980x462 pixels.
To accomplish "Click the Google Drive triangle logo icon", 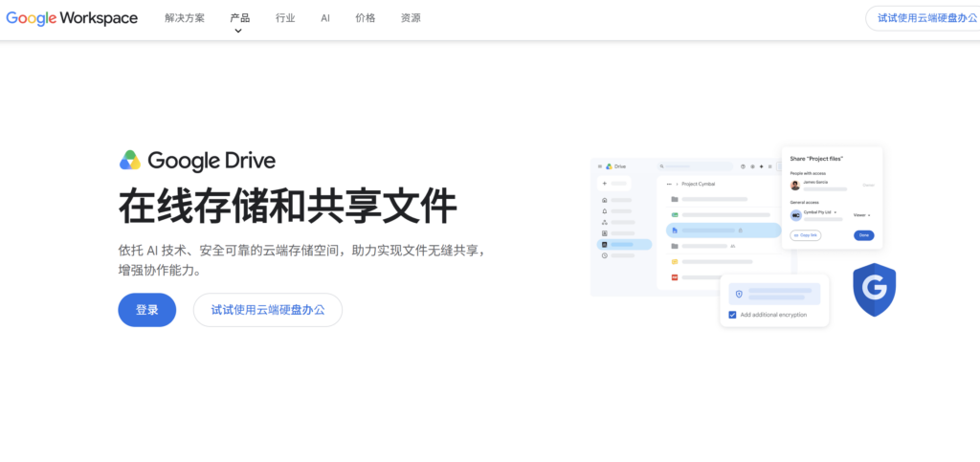I will click(x=130, y=161).
